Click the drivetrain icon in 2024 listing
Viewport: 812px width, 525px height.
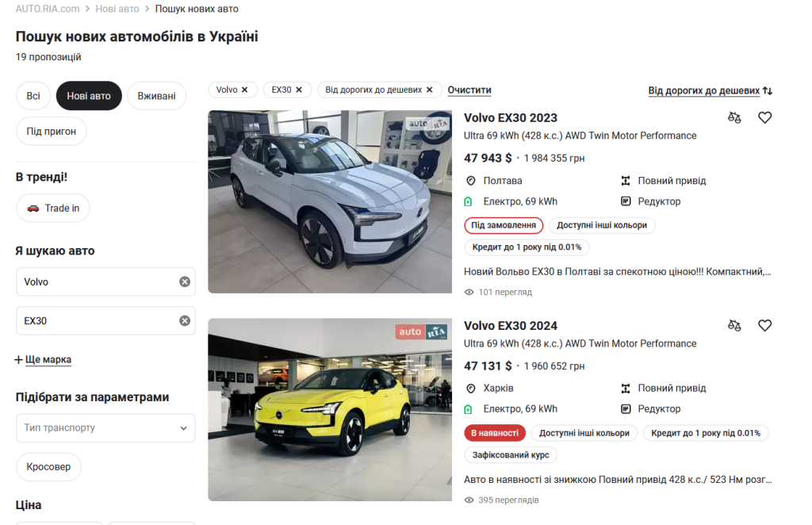coord(626,389)
